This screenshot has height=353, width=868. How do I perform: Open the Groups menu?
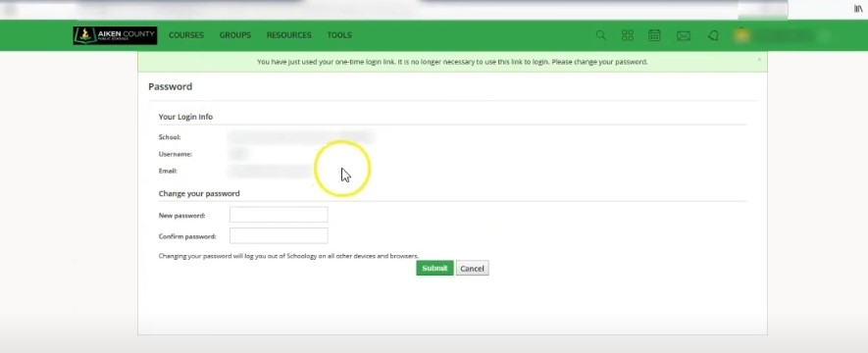coord(234,35)
